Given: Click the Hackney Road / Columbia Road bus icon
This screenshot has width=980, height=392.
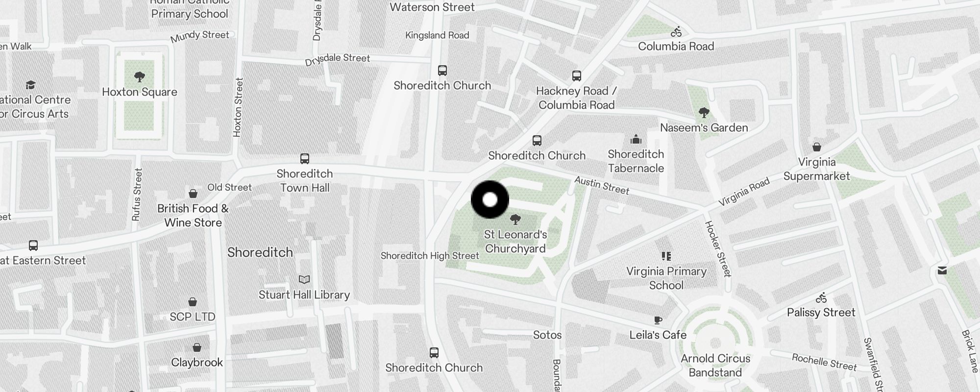Looking at the screenshot, I should pos(577,76).
